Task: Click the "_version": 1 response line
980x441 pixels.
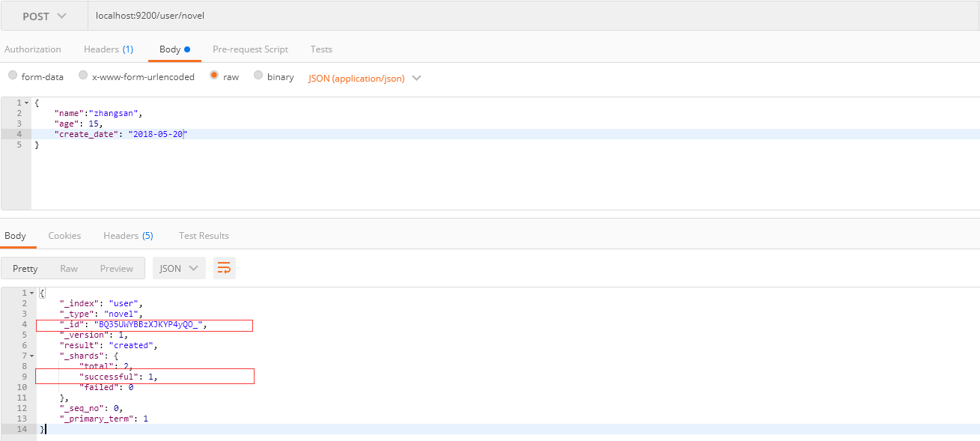Action: (x=94, y=335)
